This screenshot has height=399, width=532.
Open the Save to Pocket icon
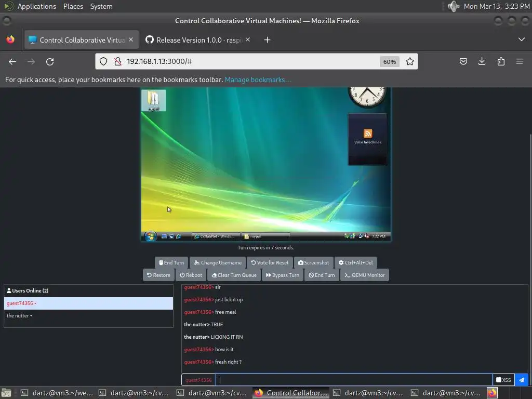[x=463, y=61]
